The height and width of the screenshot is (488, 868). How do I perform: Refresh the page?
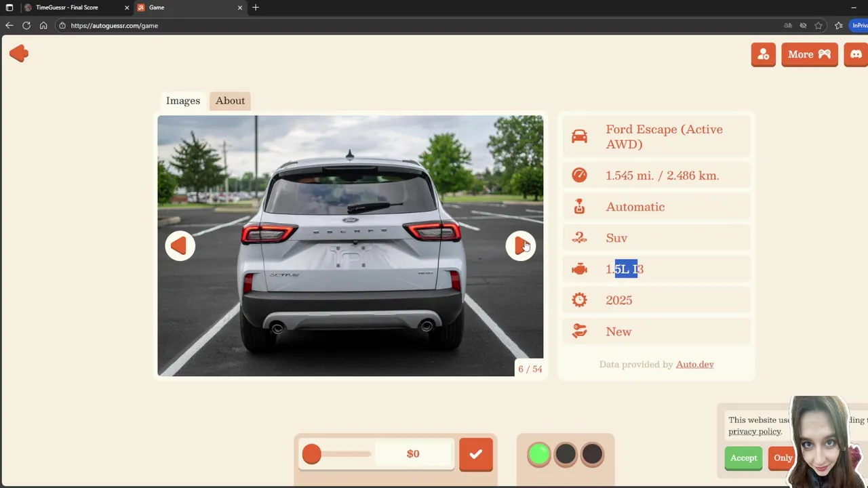click(26, 26)
